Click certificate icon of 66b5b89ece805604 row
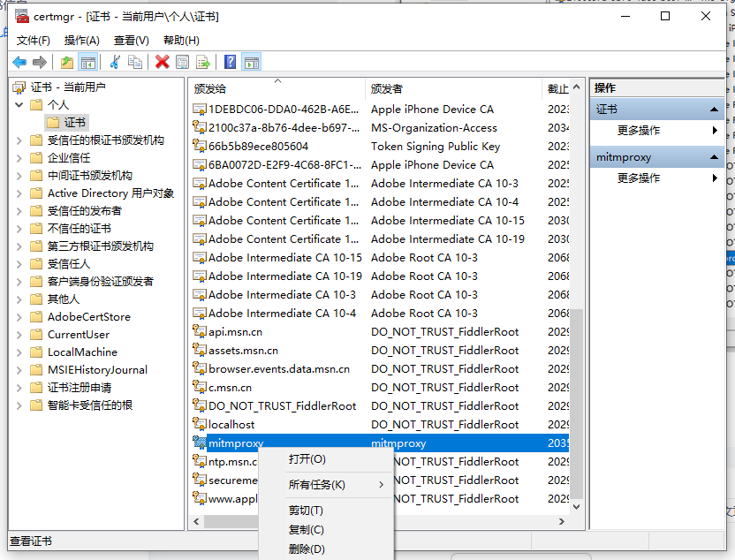 tap(200, 146)
